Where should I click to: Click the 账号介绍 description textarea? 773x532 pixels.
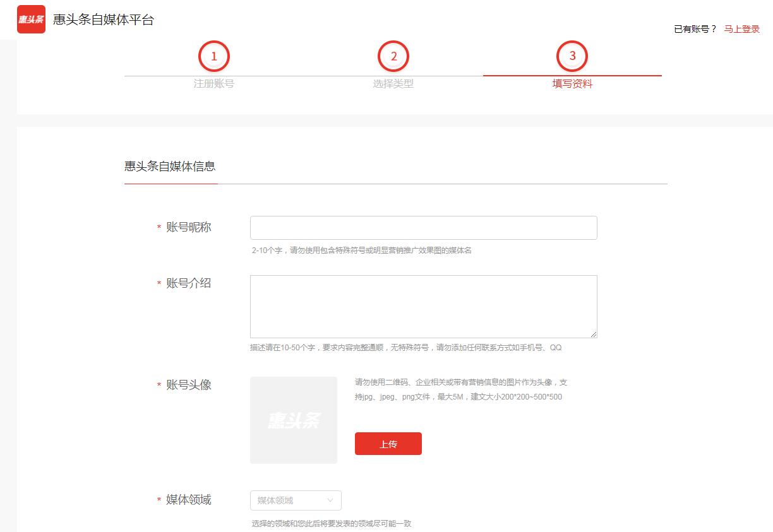pyautogui.click(x=423, y=306)
